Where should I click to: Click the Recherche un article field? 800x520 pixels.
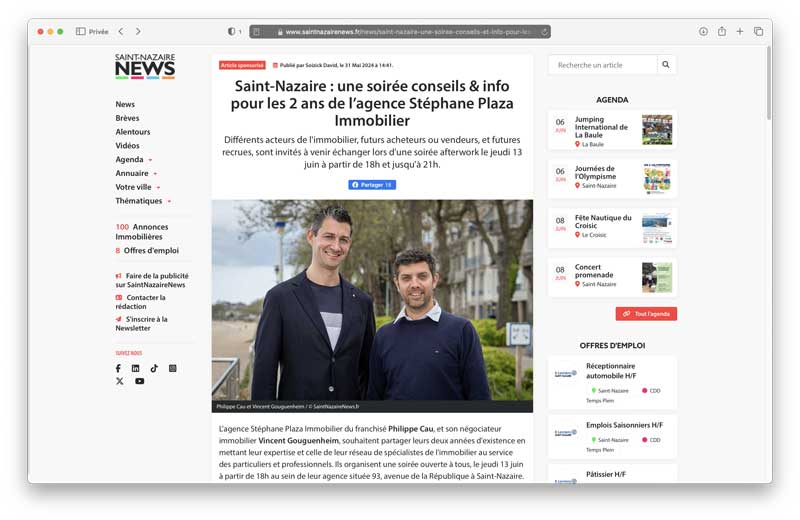coord(602,65)
